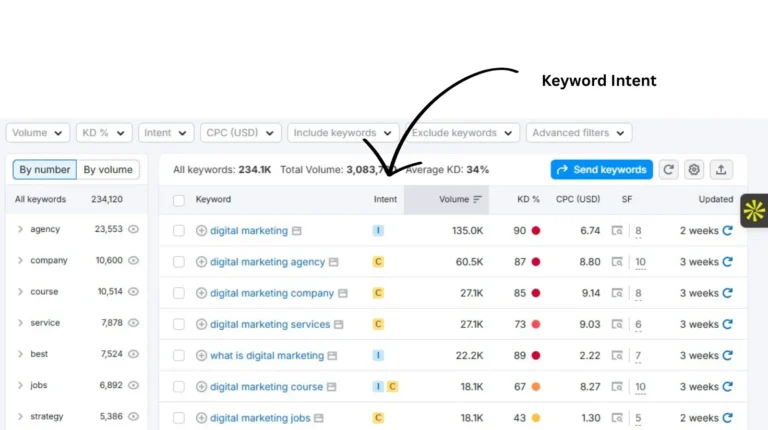This screenshot has width=768, height=430.
Task: Add 'digital marketing' keyword with plus icon
Action: pos(201,231)
